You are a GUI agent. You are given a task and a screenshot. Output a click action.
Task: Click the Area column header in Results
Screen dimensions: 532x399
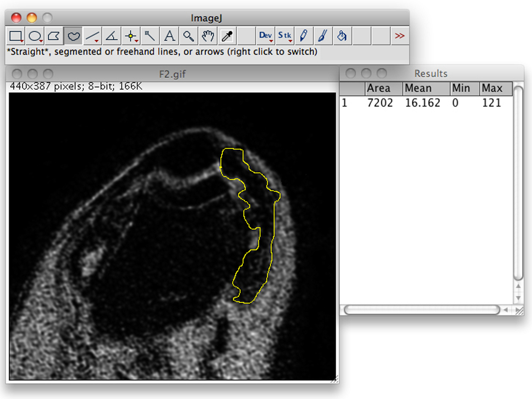(384, 88)
